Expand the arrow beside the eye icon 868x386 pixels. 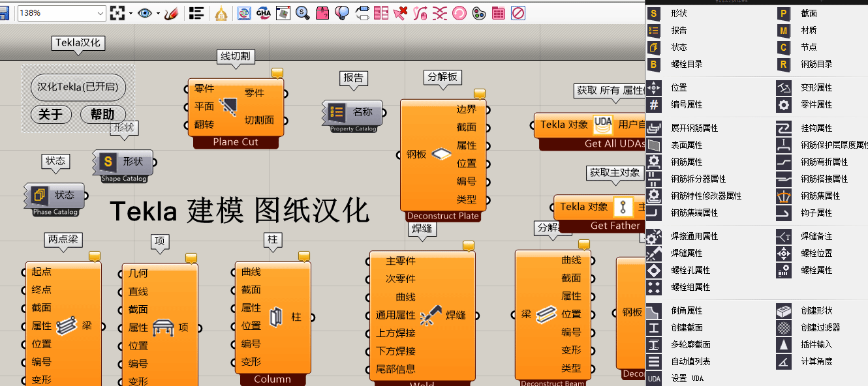(158, 12)
